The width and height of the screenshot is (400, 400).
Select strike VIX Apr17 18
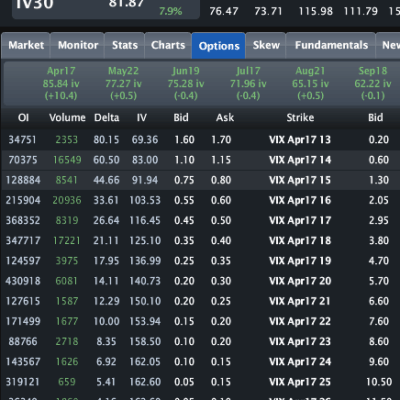pyautogui.click(x=300, y=241)
